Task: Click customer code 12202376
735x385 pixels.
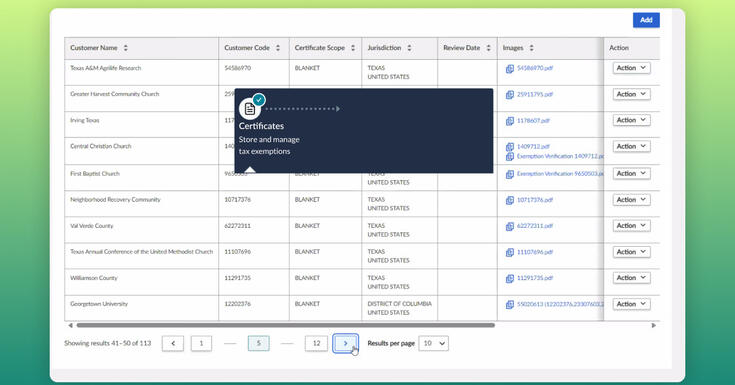Action: click(x=237, y=304)
